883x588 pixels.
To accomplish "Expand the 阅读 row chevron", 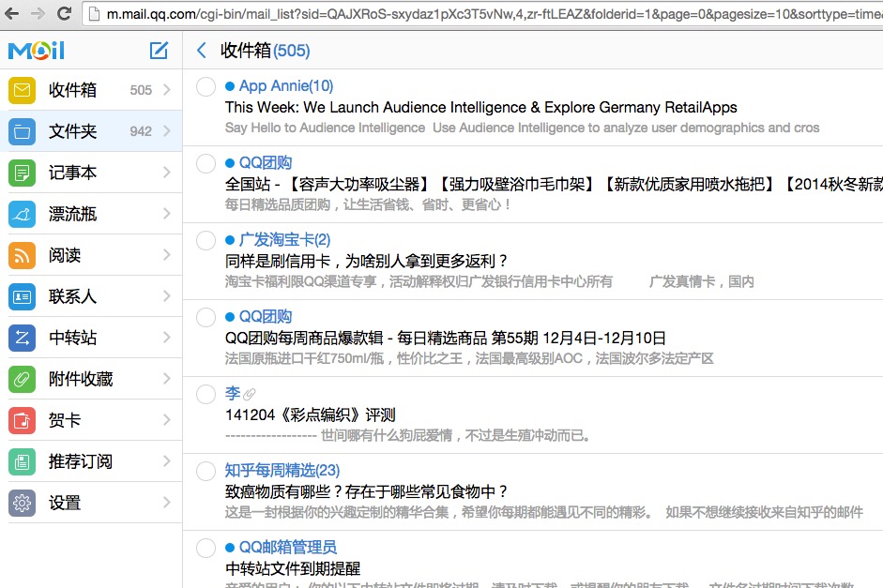I will coord(167,255).
